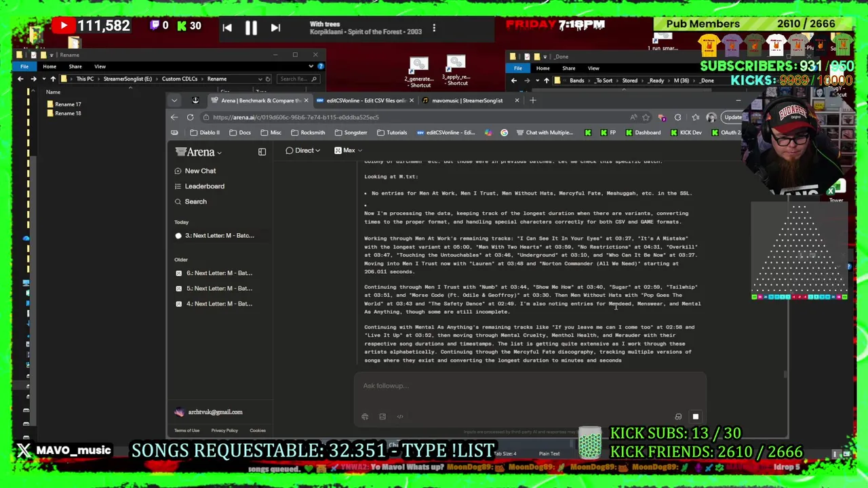The image size is (868, 488).
Task: Switch to editCSVonline browser tab
Action: (x=366, y=100)
